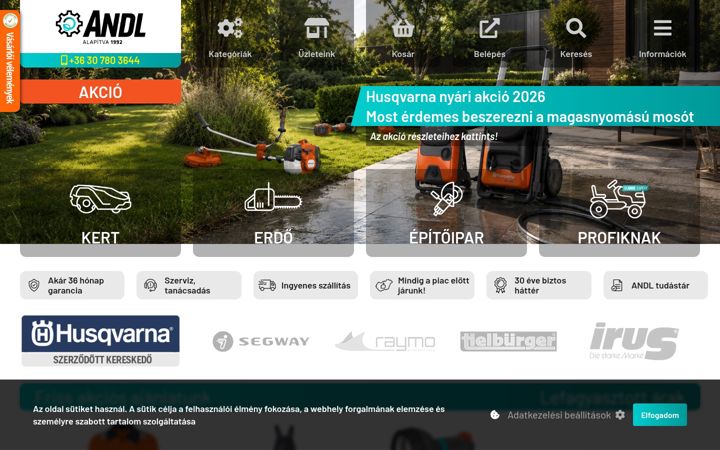The image size is (720, 450).
Task: Click the Segway brand logo
Action: coord(261,341)
